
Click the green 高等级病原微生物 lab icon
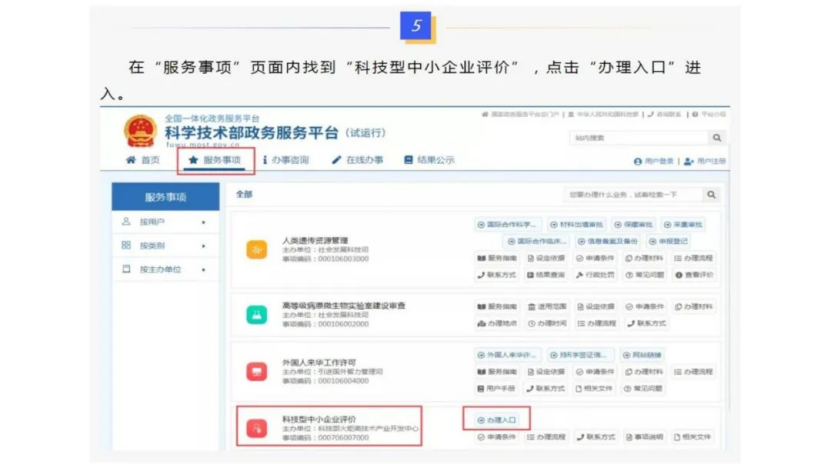tap(257, 315)
